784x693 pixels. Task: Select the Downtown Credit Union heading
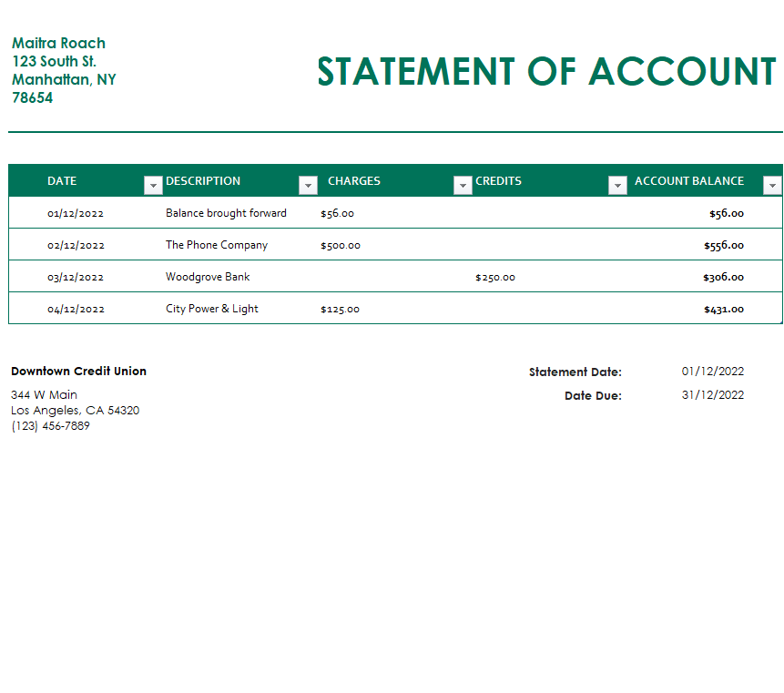pos(78,372)
